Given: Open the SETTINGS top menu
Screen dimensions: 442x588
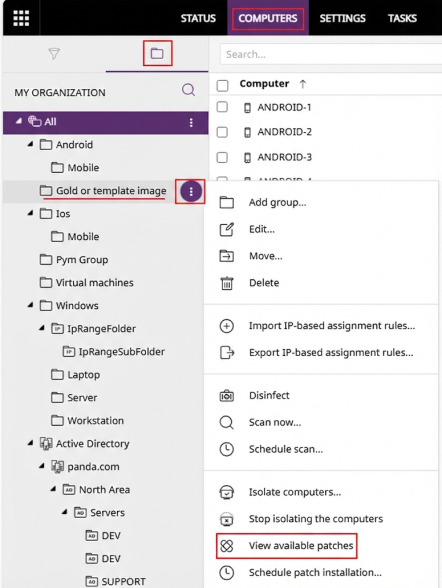Looking at the screenshot, I should (342, 18).
